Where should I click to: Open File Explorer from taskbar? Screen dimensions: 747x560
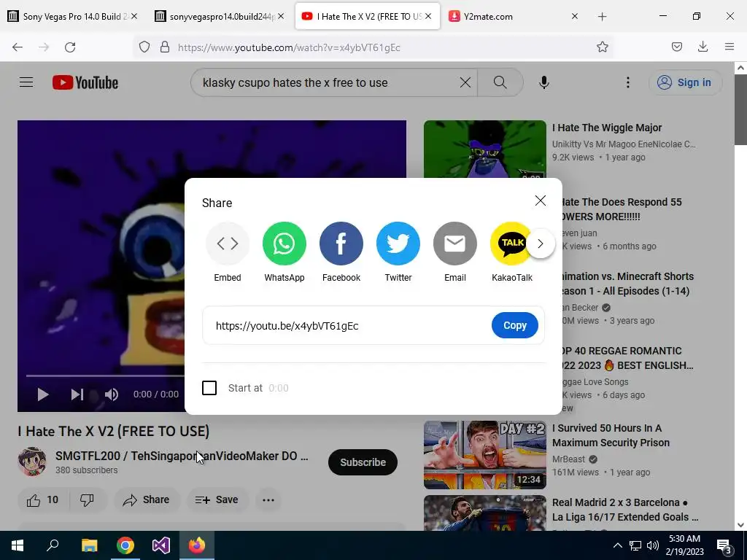coord(89,545)
